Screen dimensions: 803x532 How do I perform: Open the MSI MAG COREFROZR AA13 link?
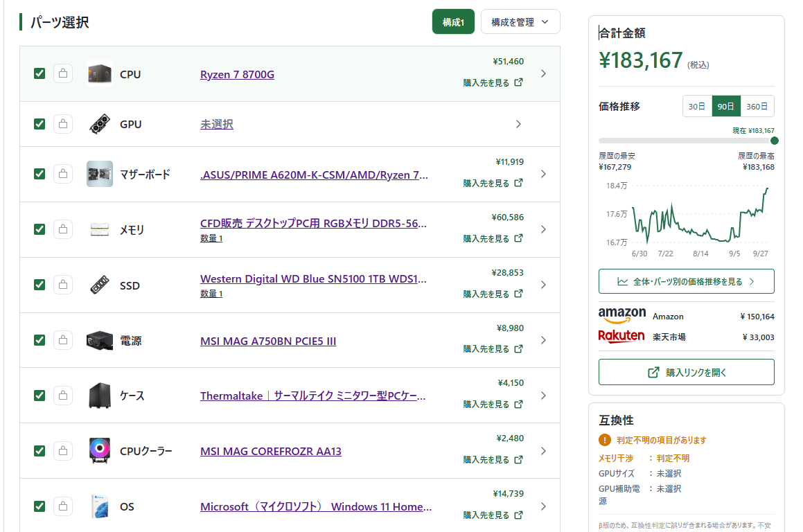coord(271,451)
